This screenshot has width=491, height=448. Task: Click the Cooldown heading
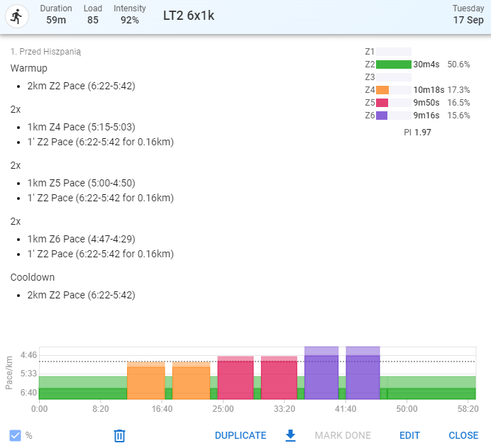[x=33, y=277]
